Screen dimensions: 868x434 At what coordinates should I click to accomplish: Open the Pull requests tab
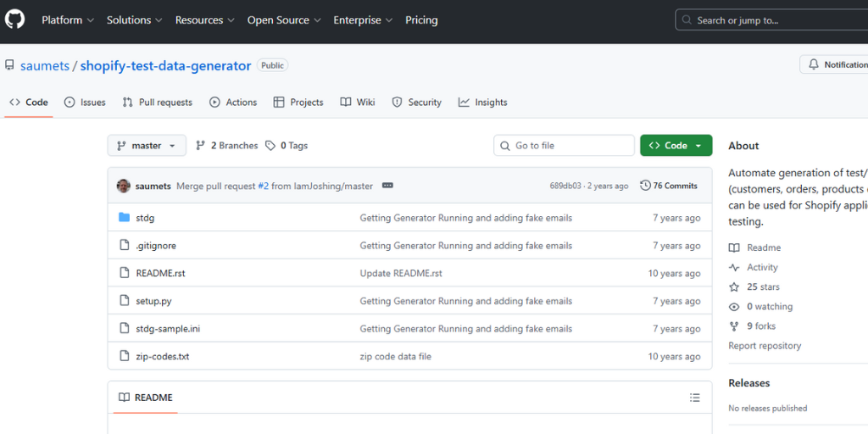pyautogui.click(x=158, y=103)
